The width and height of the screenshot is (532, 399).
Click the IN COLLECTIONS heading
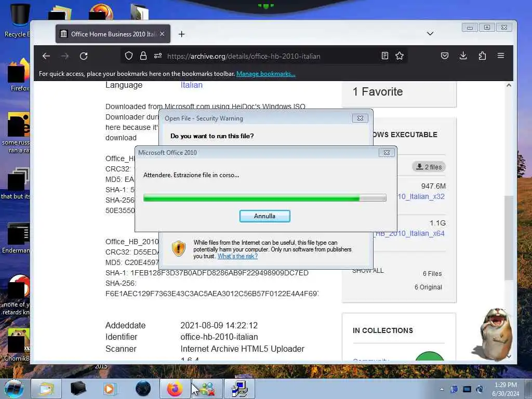pos(383,330)
